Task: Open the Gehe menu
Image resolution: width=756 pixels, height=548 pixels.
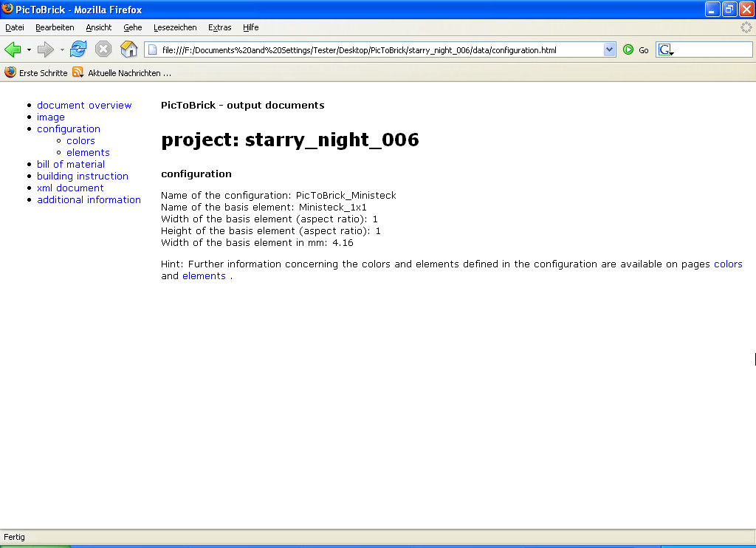Action: 133,27
